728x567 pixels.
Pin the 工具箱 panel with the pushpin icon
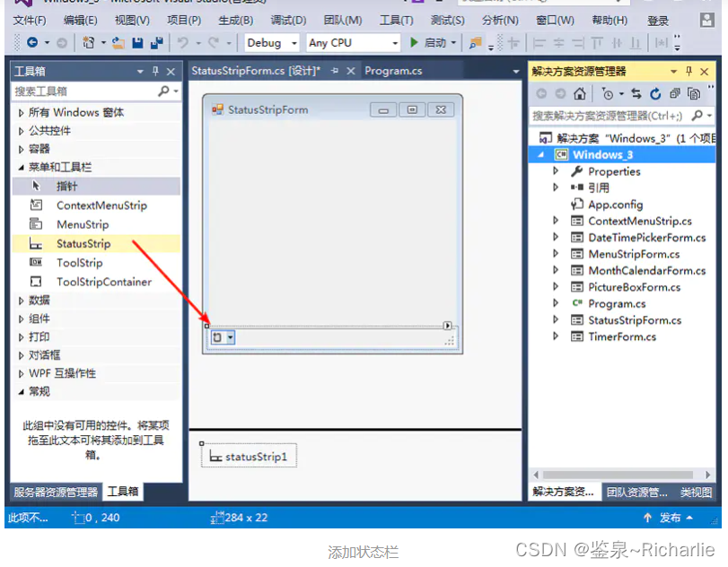[155, 71]
